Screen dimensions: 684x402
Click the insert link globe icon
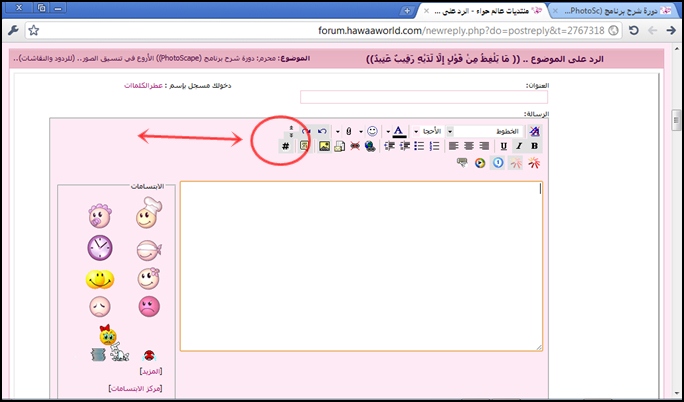coord(370,146)
